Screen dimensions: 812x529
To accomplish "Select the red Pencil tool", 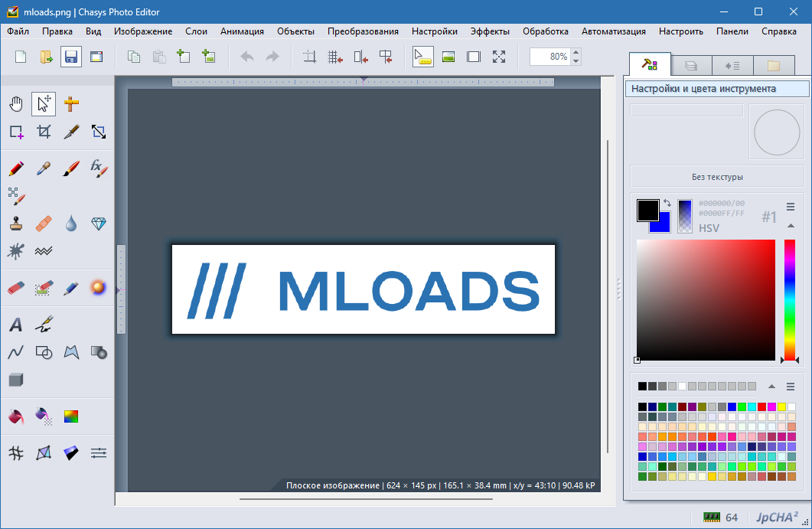I will (16, 168).
